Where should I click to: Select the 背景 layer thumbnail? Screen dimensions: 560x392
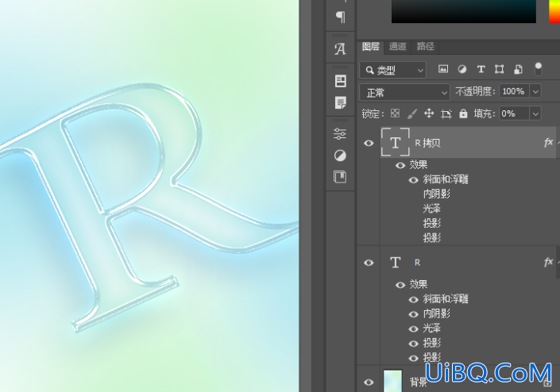392,381
